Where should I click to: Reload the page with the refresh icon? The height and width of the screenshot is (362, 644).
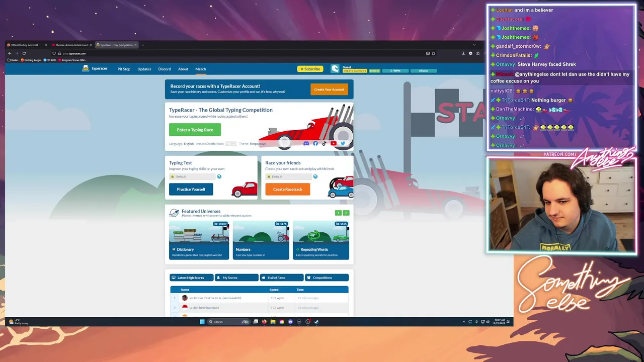pyautogui.click(x=24, y=53)
